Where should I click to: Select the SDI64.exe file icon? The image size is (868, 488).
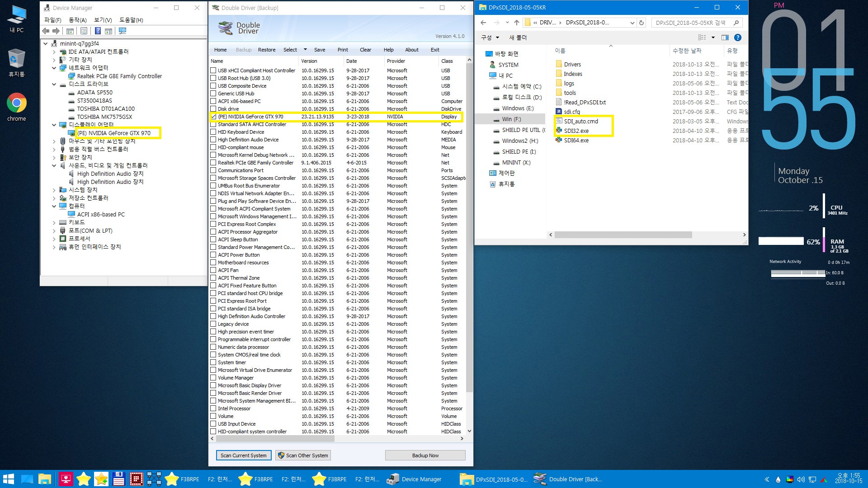(559, 140)
